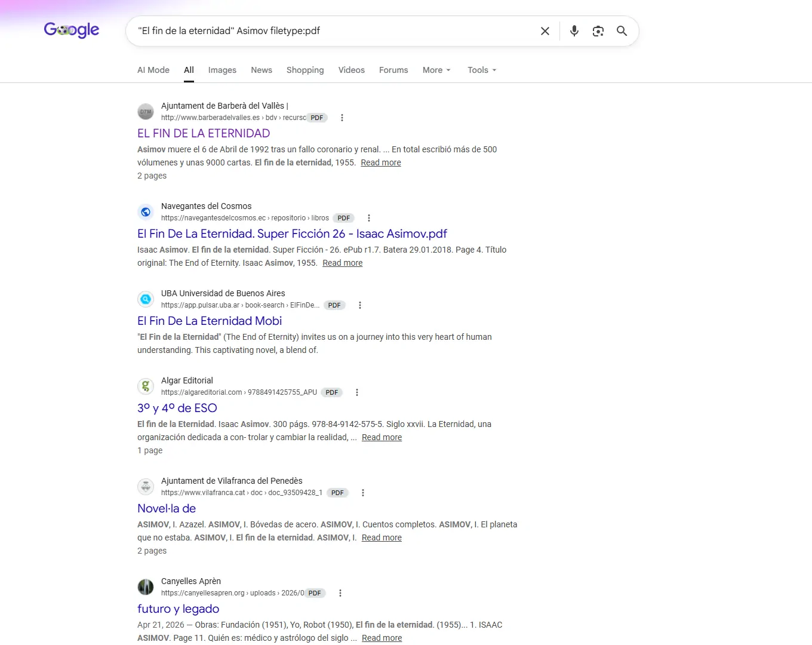Switch to Forums tab

click(x=393, y=70)
